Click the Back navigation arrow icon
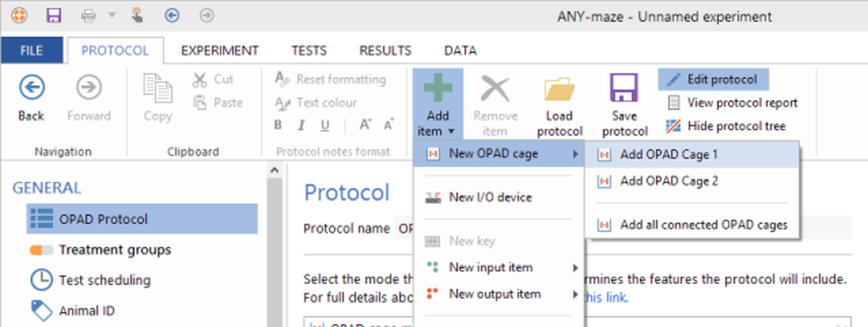Viewport: 868px width, 327px height. pyautogui.click(x=31, y=88)
